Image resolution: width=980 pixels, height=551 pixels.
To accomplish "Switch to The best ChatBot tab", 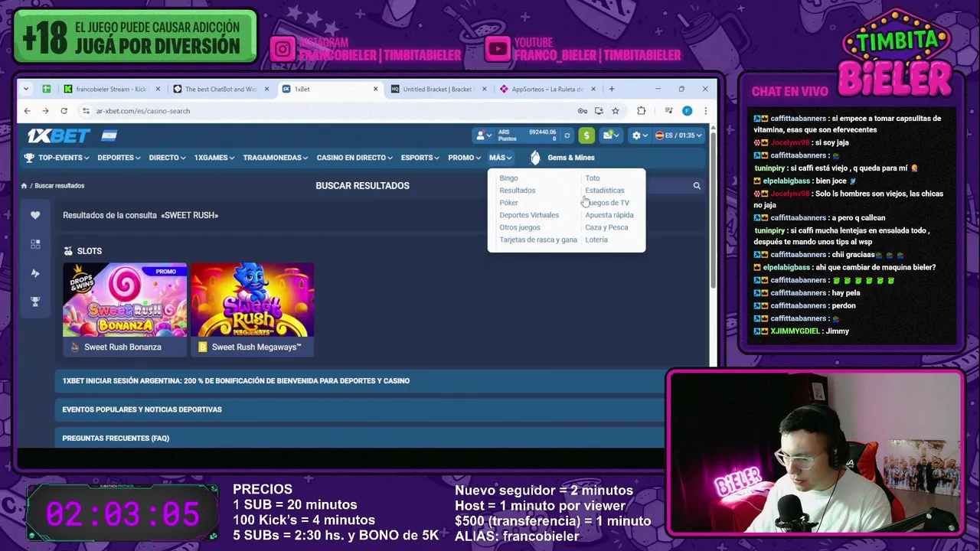I will pos(220,90).
